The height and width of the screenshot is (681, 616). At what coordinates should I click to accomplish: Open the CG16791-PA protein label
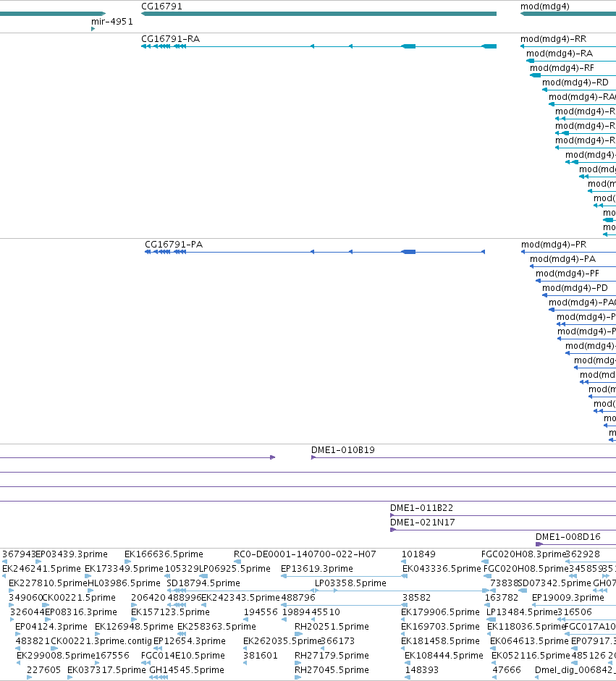(x=174, y=245)
